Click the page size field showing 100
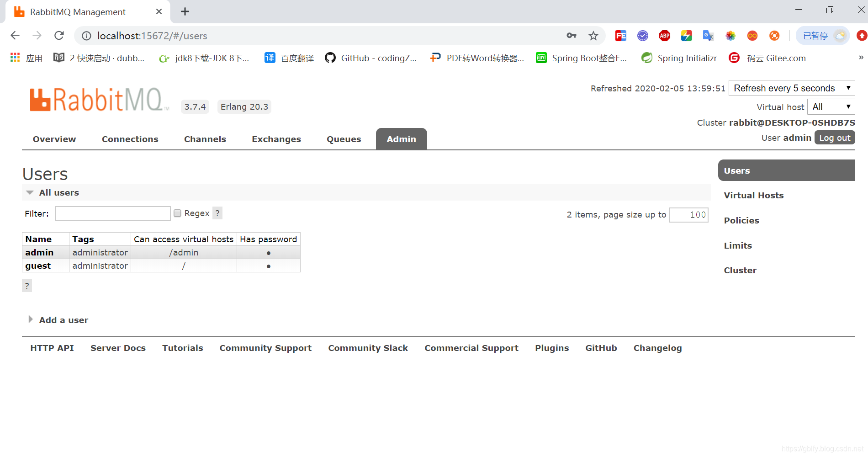868x457 pixels. click(x=689, y=215)
